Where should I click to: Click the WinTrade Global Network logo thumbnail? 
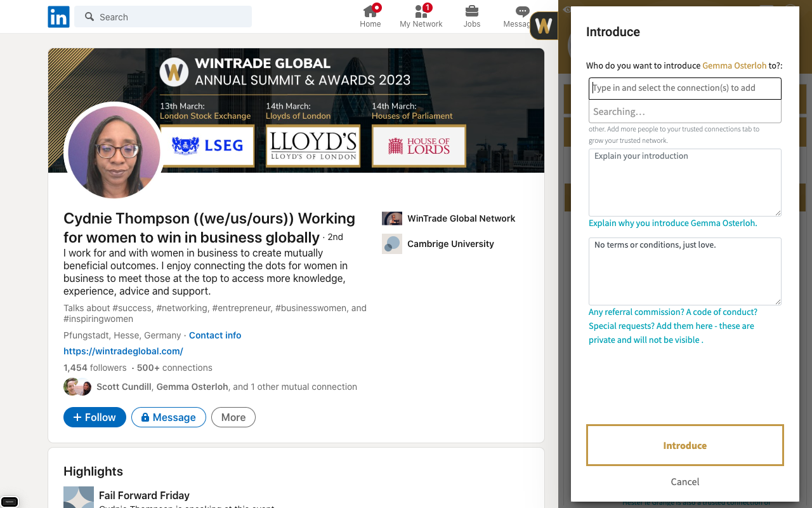[x=392, y=218]
